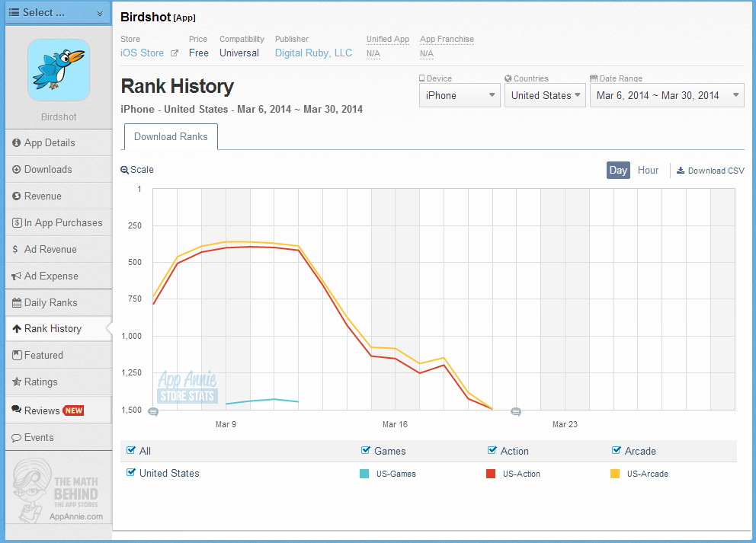
Task: Click the dollar box icon for In App Purchases
Action: tap(17, 222)
